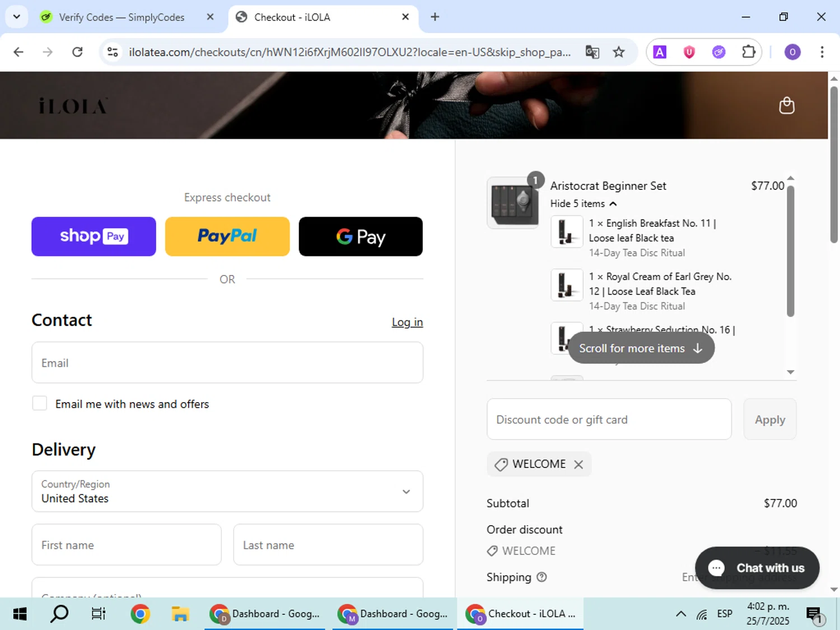
Task: Launch Chrome from the taskbar pin
Action: [140, 614]
